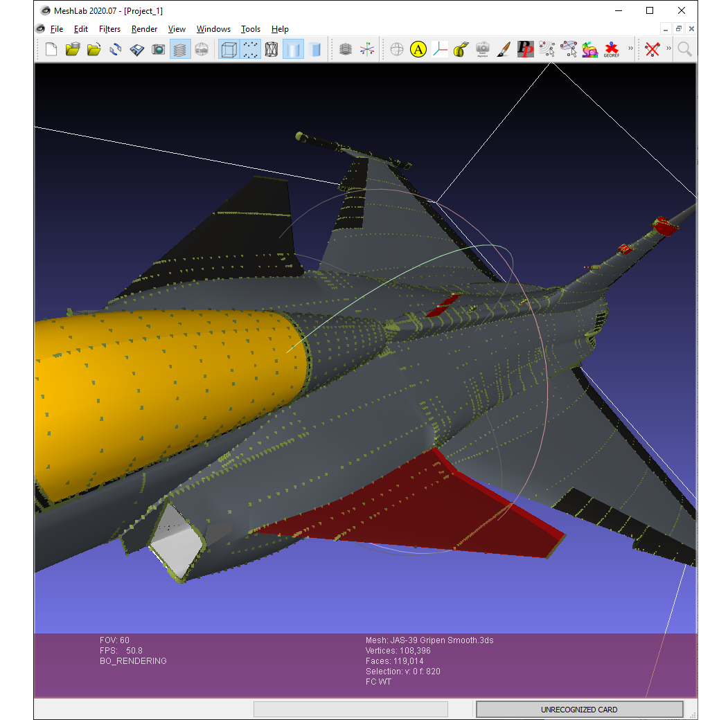Select the colored axes manipulator tool
The width and height of the screenshot is (728, 720).
pos(440,49)
